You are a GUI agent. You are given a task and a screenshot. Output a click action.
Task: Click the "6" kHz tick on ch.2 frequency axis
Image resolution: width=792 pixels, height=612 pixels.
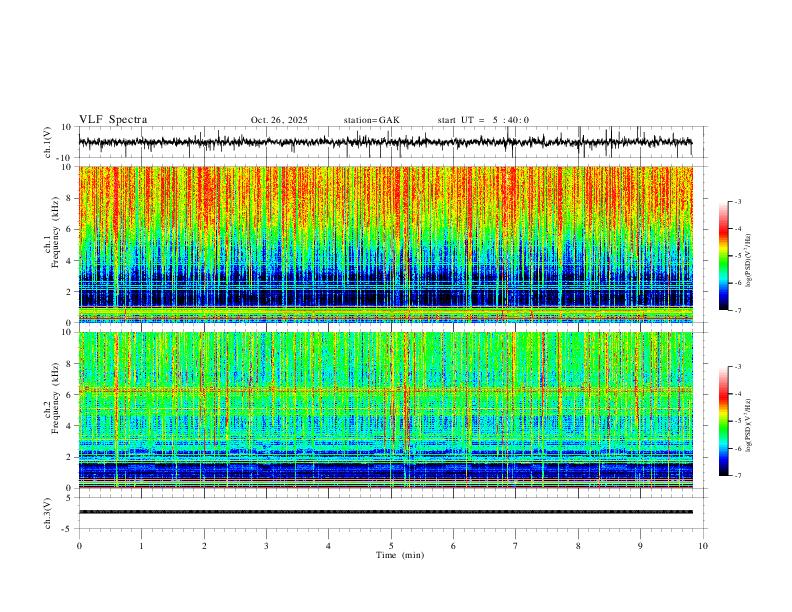coord(70,395)
